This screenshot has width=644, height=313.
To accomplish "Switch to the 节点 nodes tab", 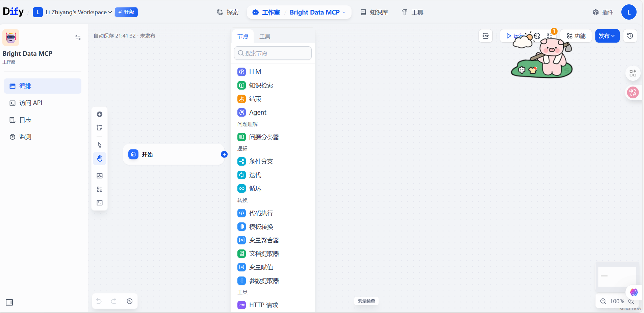I will (243, 36).
